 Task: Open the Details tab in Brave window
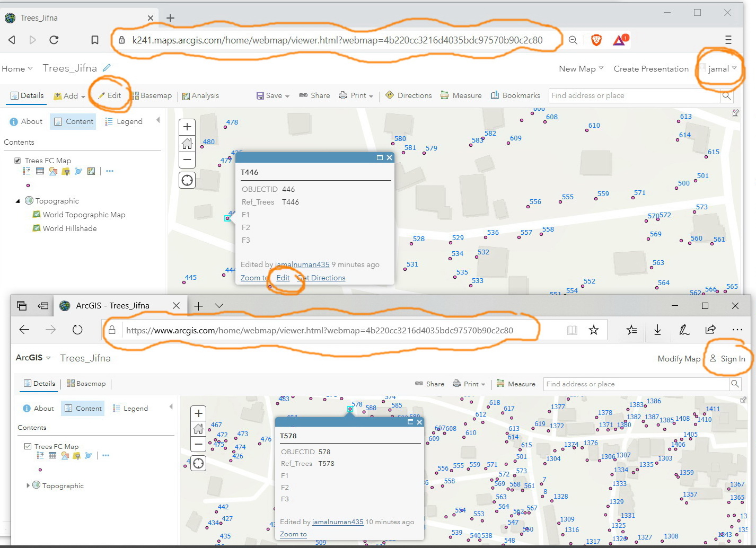(x=27, y=96)
